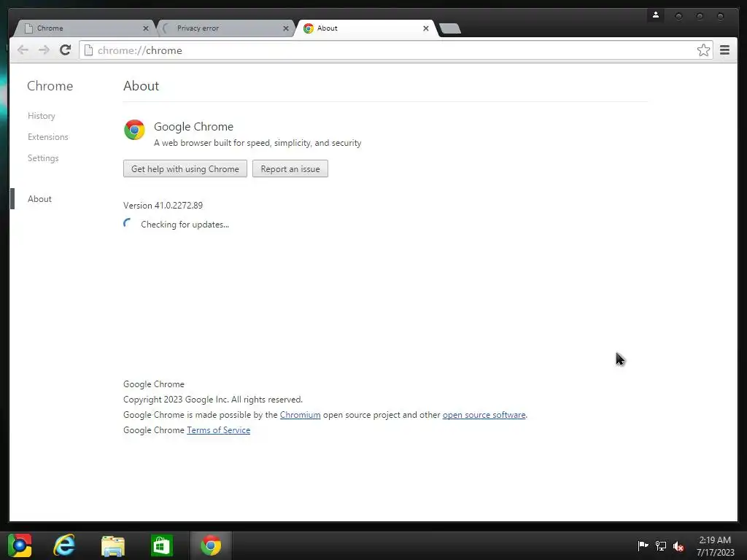The image size is (747, 560).
Task: Open a new tab with the new tab button
Action: (x=450, y=28)
